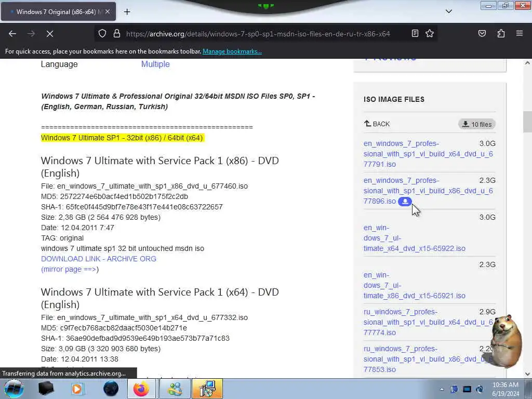Click the Multiple language link
Screen dimensions: 532x399
pyautogui.click(x=155, y=64)
